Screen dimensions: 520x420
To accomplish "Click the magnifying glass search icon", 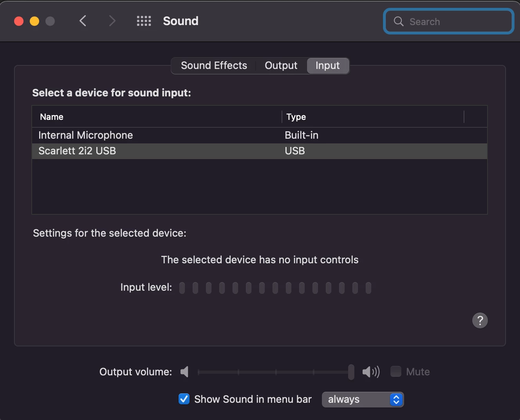I will tap(399, 21).
